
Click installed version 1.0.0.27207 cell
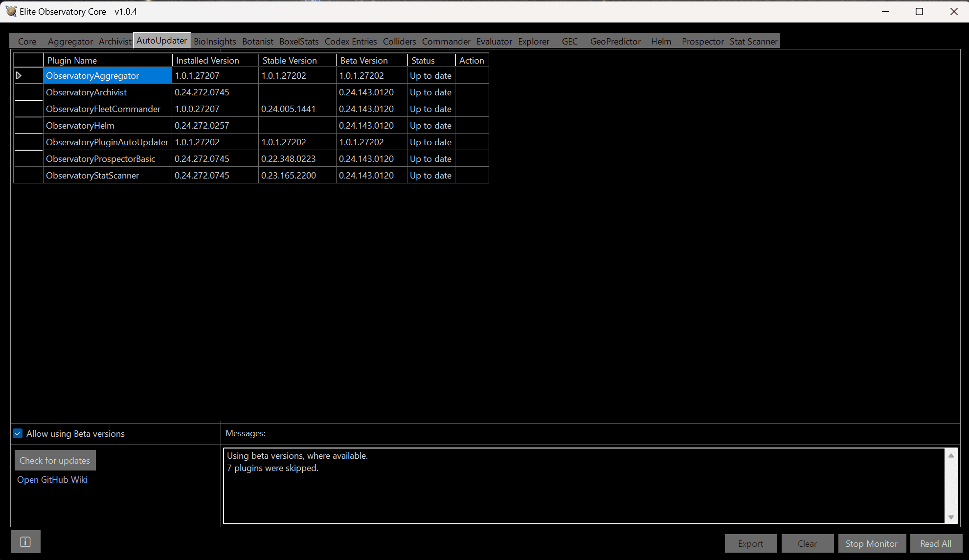coord(215,109)
